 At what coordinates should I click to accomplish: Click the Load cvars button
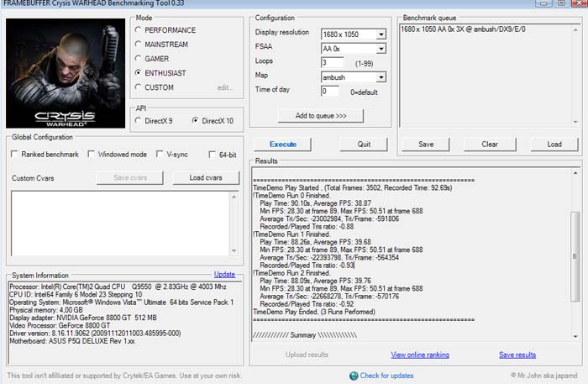(206, 178)
